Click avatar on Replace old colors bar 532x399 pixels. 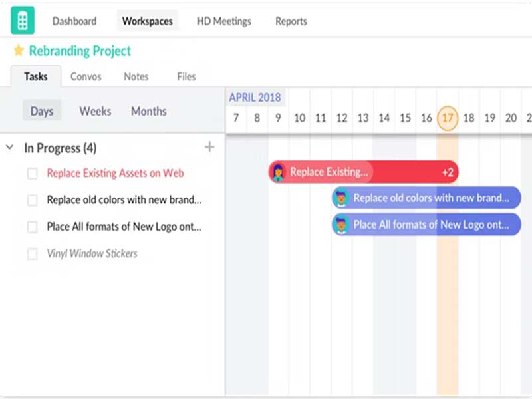tap(341, 198)
